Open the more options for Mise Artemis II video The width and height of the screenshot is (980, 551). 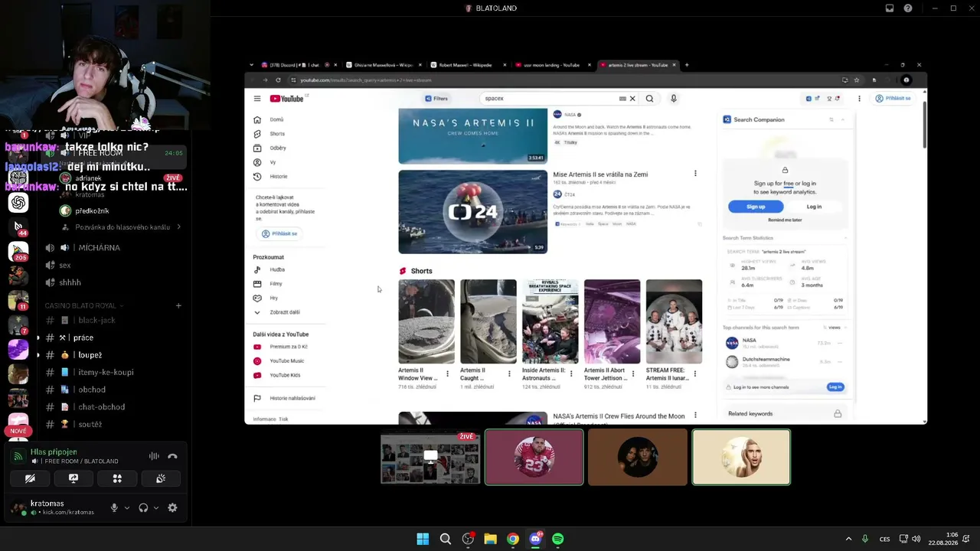pyautogui.click(x=695, y=174)
